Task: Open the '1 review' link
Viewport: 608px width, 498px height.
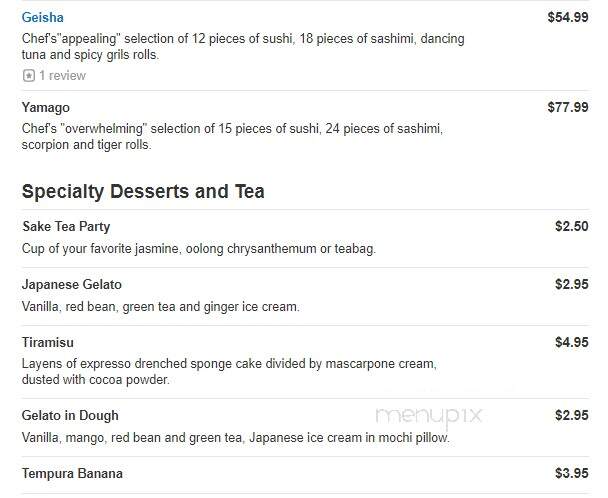Action: [62, 76]
